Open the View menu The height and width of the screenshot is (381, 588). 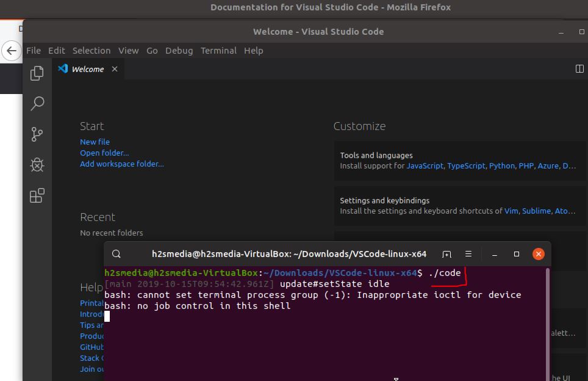[x=129, y=51]
